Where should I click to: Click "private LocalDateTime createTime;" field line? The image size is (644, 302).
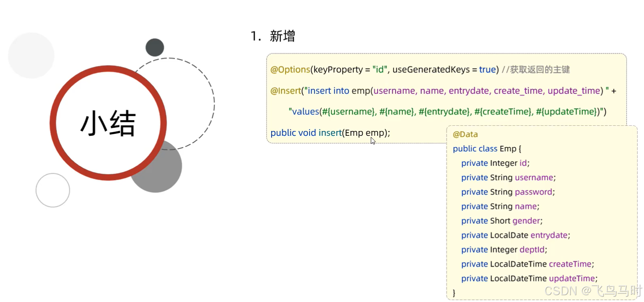[x=528, y=264]
